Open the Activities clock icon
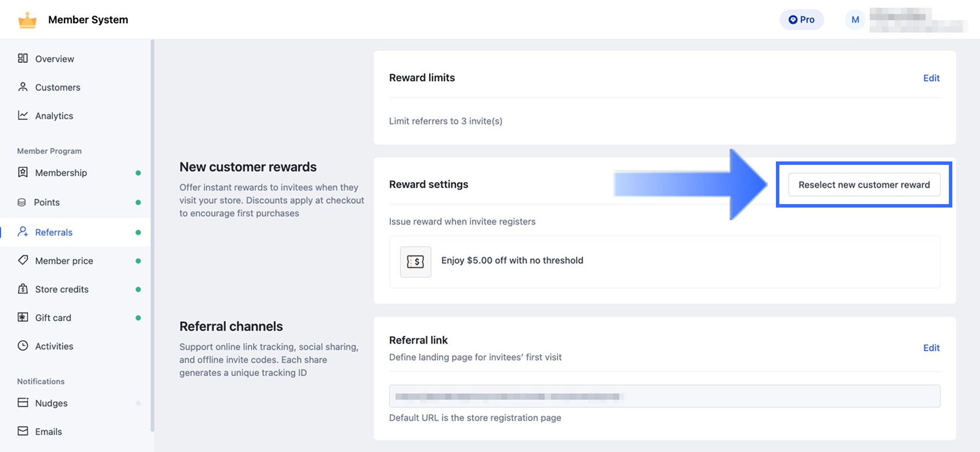 23,346
